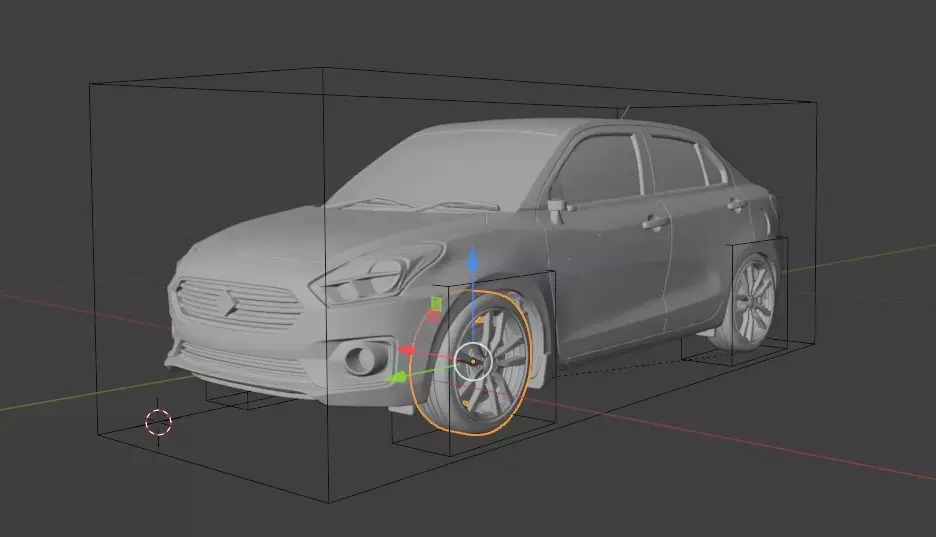Image resolution: width=936 pixels, height=537 pixels.
Task: Click the red-white 3D cursor
Action: 158,422
